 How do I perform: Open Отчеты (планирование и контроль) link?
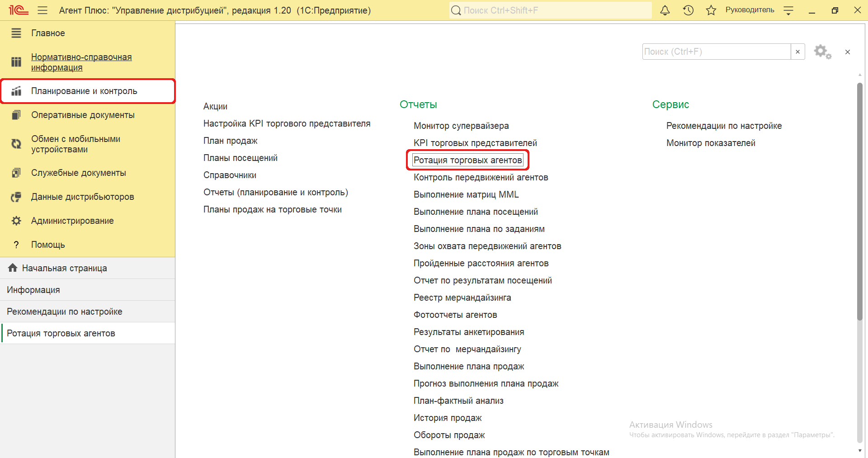[276, 192]
